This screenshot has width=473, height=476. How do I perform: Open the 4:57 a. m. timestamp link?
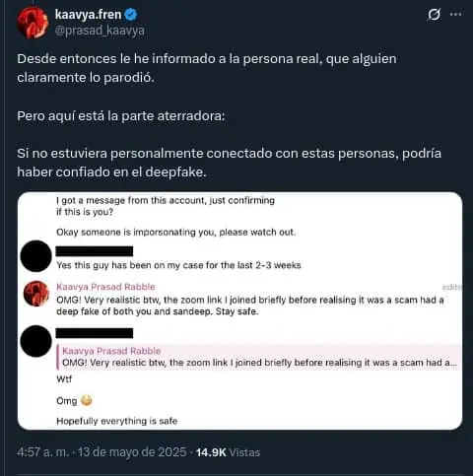[x=43, y=452]
